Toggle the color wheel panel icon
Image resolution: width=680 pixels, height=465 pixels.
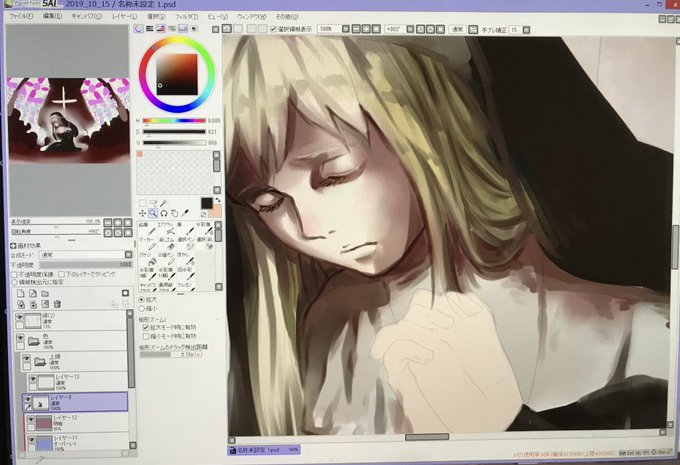click(x=138, y=29)
